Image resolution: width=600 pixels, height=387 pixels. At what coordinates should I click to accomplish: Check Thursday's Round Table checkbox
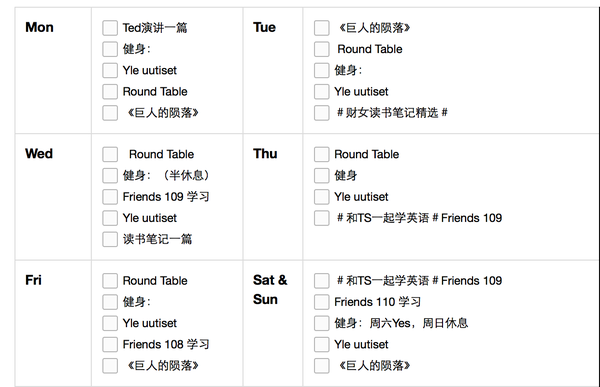[x=321, y=154]
